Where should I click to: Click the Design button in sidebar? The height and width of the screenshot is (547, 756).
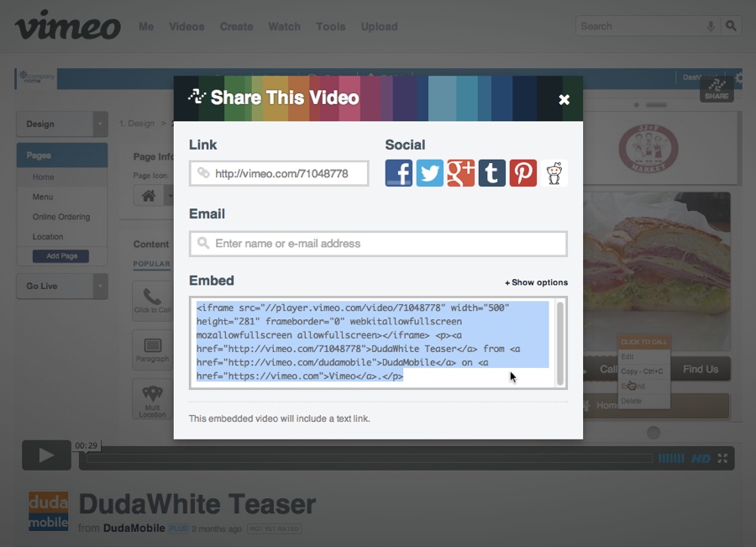55,124
